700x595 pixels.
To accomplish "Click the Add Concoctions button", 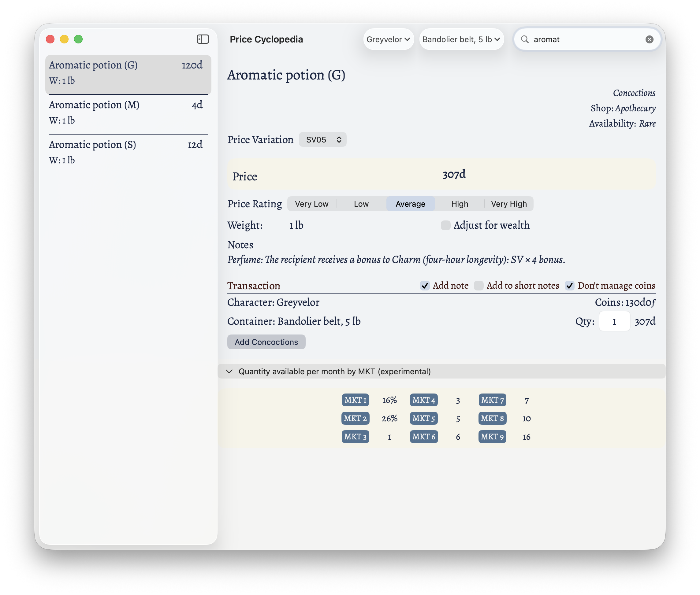I will coord(266,342).
